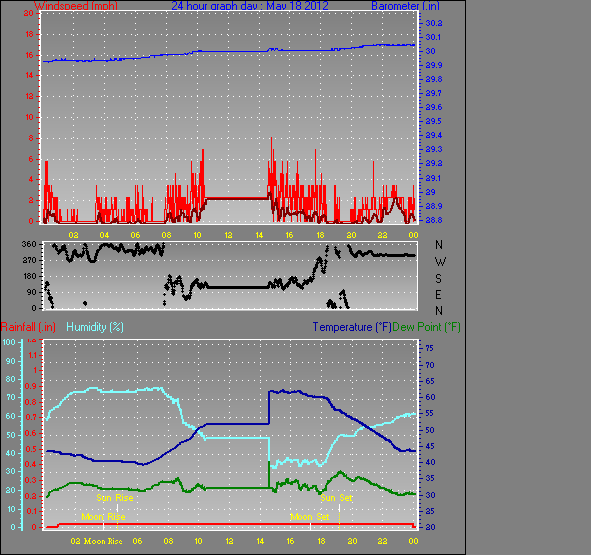Click 10 on the humidity axis
591x555 pixels.
pos(11,509)
